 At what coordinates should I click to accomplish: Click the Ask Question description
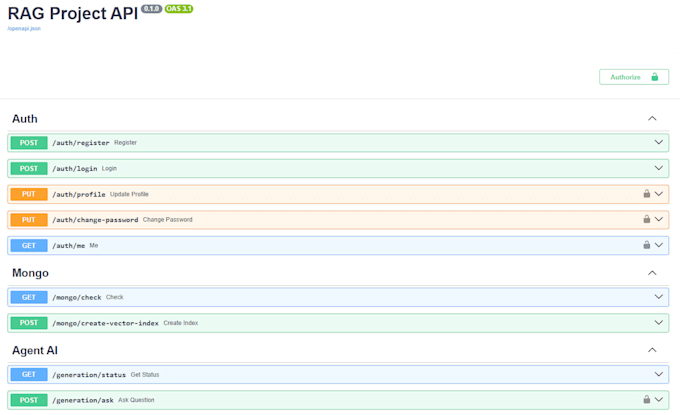(136, 400)
